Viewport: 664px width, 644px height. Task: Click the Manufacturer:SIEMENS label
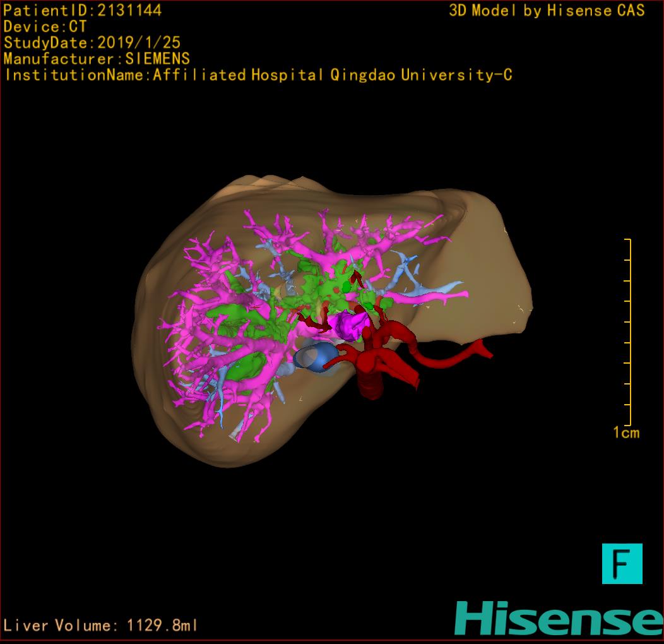97,59
